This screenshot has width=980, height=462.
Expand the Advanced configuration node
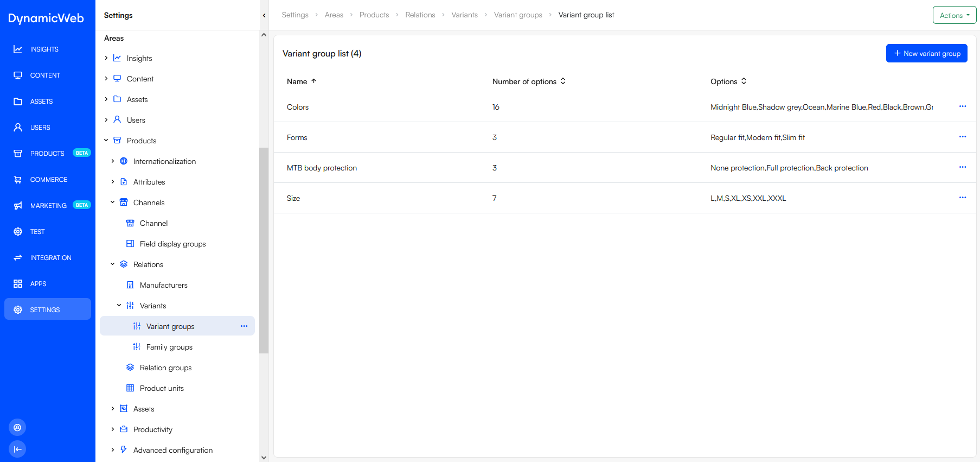[113, 450]
